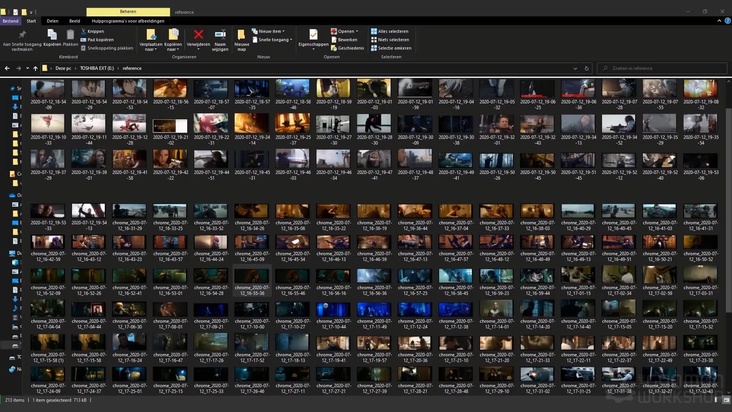
Task: Click the red Verwijderen delete icon
Action: 198,36
